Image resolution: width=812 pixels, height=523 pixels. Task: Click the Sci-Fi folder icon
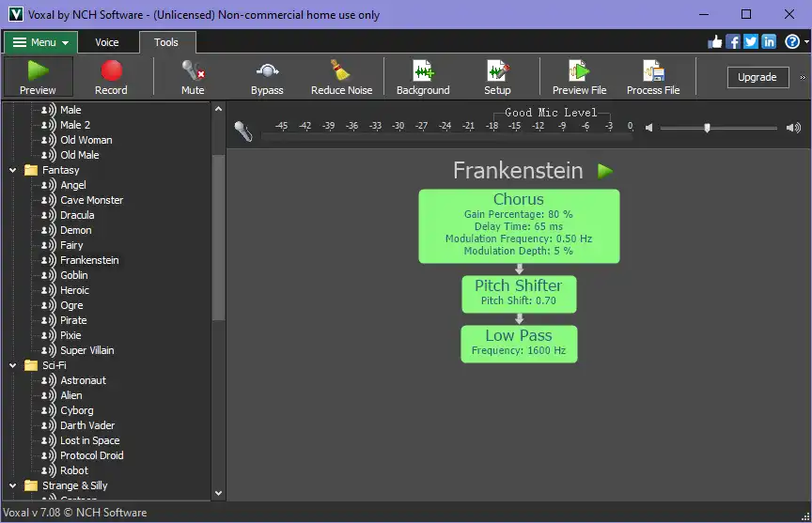(x=31, y=365)
